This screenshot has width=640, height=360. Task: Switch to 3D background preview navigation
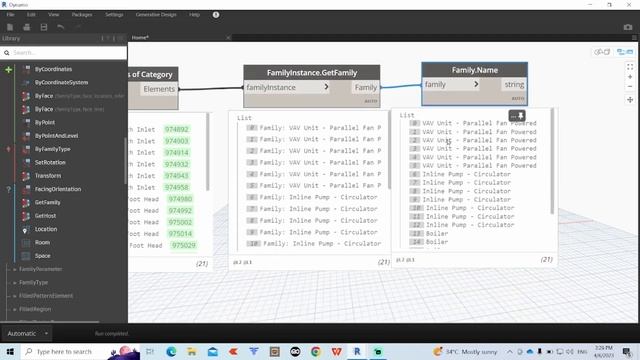point(602,52)
